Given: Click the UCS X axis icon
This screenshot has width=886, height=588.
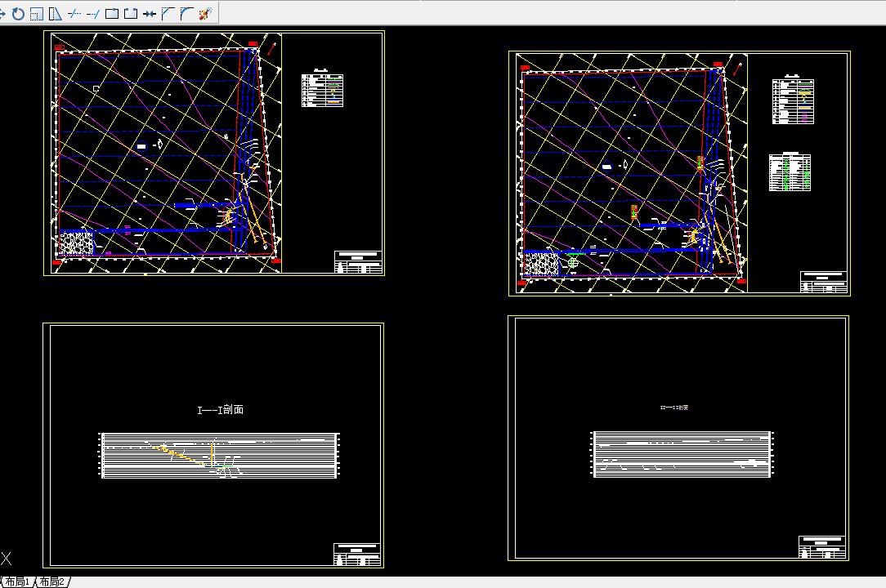Looking at the screenshot, I should coord(7,559).
